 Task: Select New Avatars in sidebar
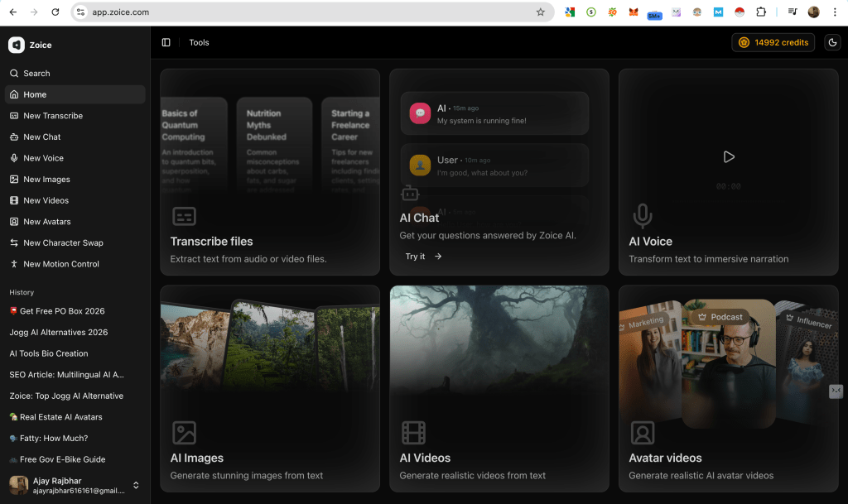47,222
